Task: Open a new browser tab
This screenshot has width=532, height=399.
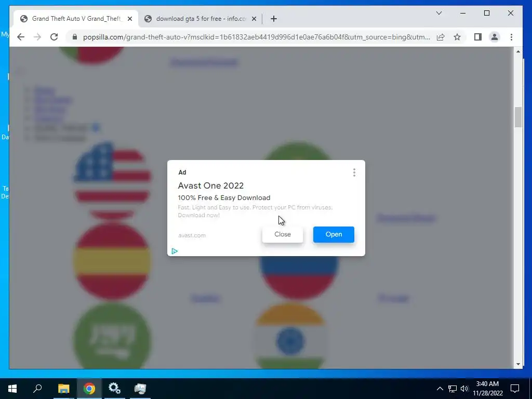Action: coord(274,19)
